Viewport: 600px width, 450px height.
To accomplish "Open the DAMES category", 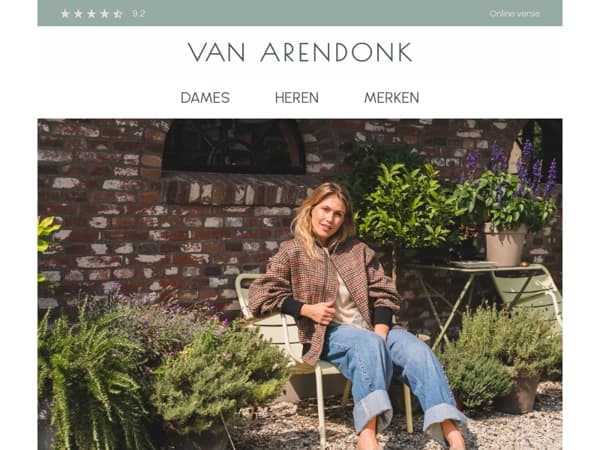I will coord(205,98).
